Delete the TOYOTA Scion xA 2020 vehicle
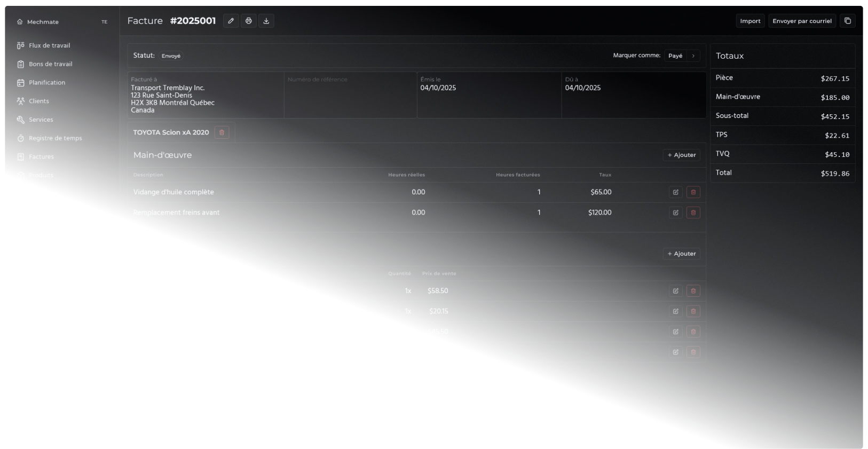 [x=222, y=132]
